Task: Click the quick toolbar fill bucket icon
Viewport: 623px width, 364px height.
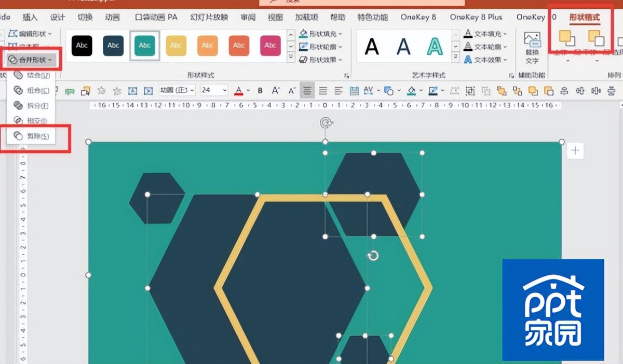Action: [x=411, y=91]
